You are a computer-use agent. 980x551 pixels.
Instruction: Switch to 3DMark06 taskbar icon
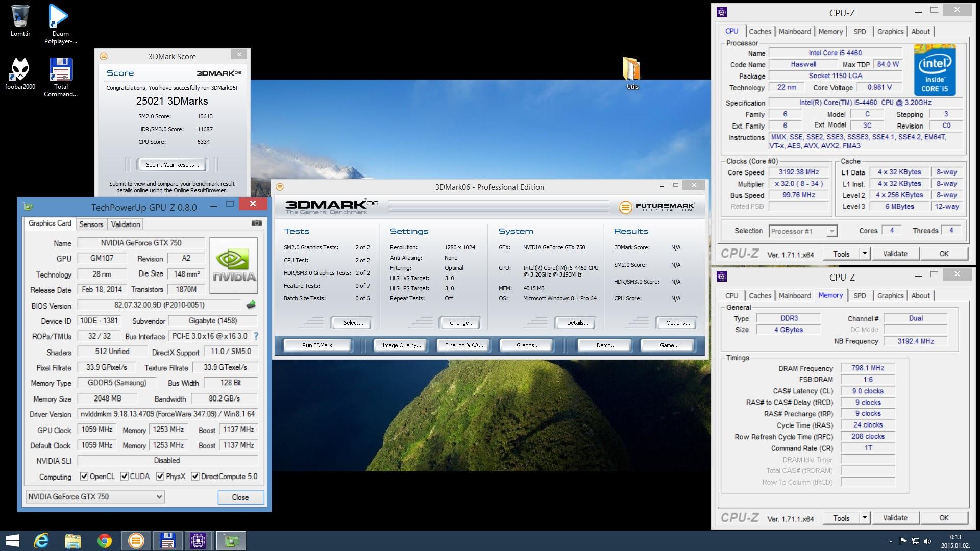pos(136,541)
